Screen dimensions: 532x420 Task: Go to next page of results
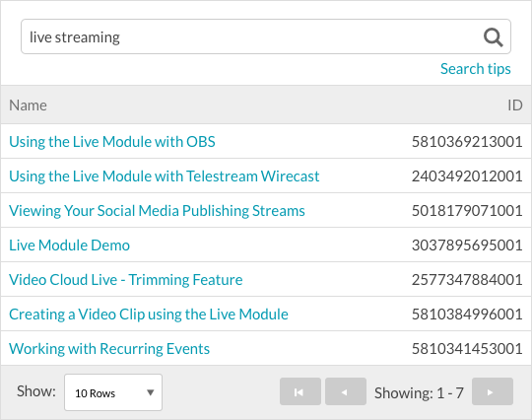[493, 391]
